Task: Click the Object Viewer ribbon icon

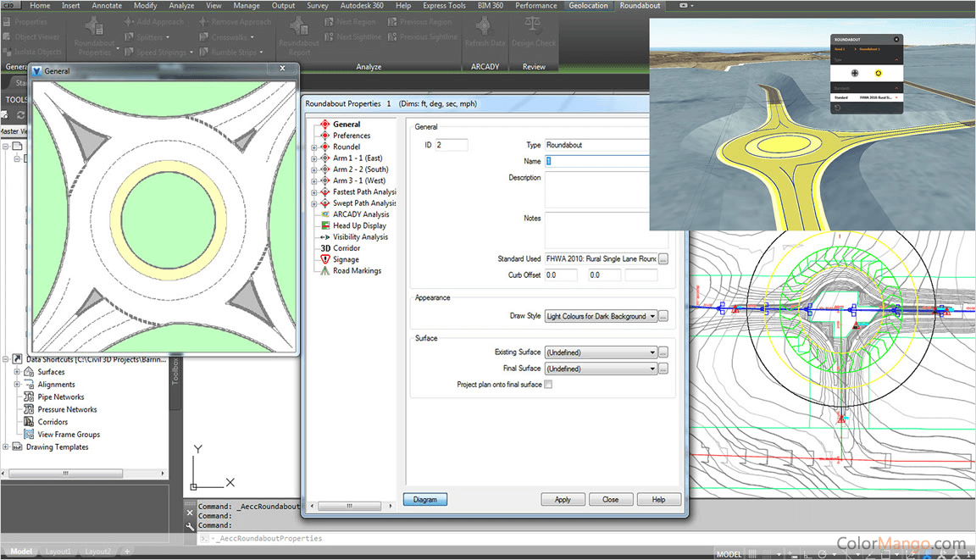Action: pos(31,36)
